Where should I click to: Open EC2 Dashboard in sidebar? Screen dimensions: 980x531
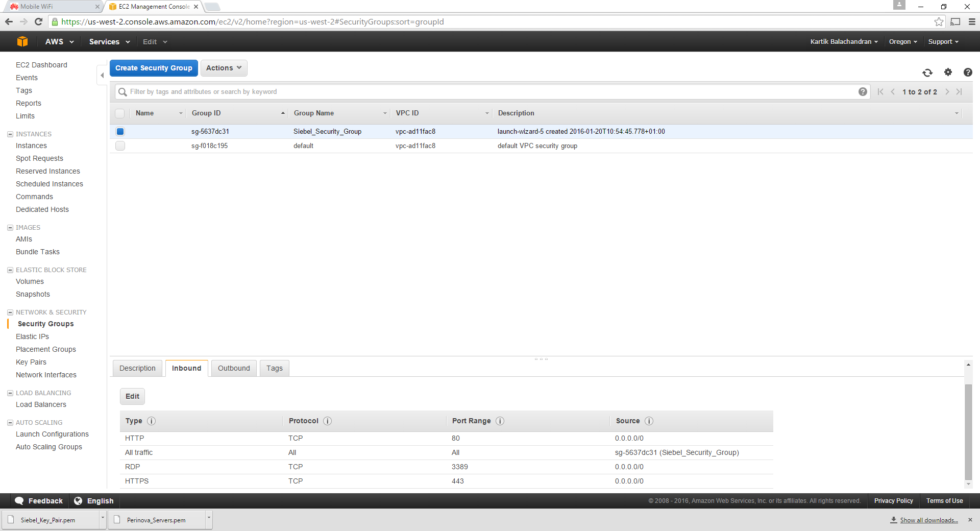(41, 65)
